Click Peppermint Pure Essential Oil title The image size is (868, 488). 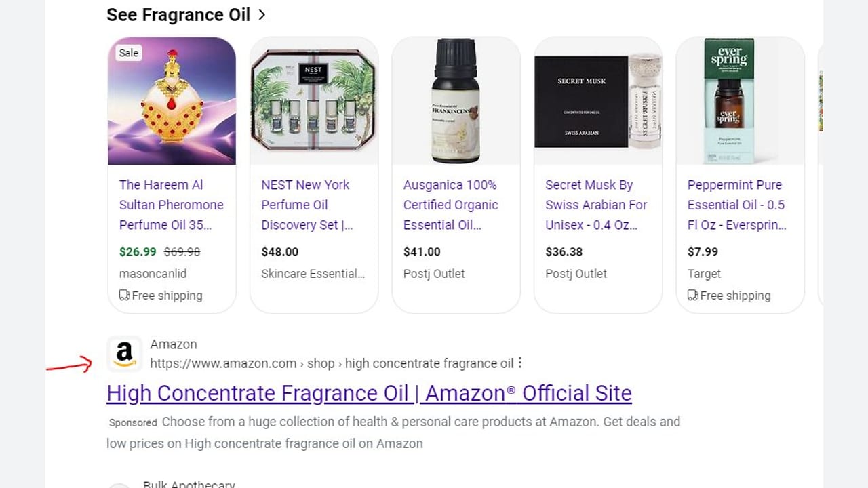pos(737,205)
